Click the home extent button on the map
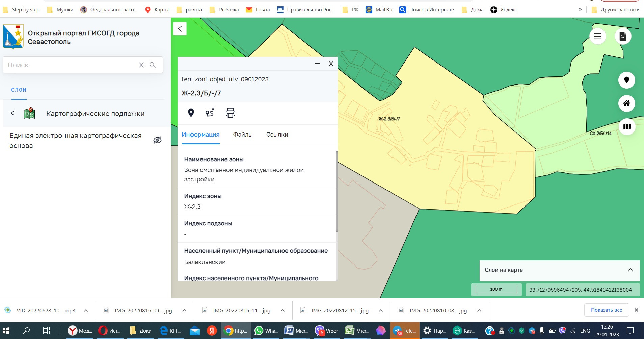Screen dimensions: 644x339 point(627,103)
